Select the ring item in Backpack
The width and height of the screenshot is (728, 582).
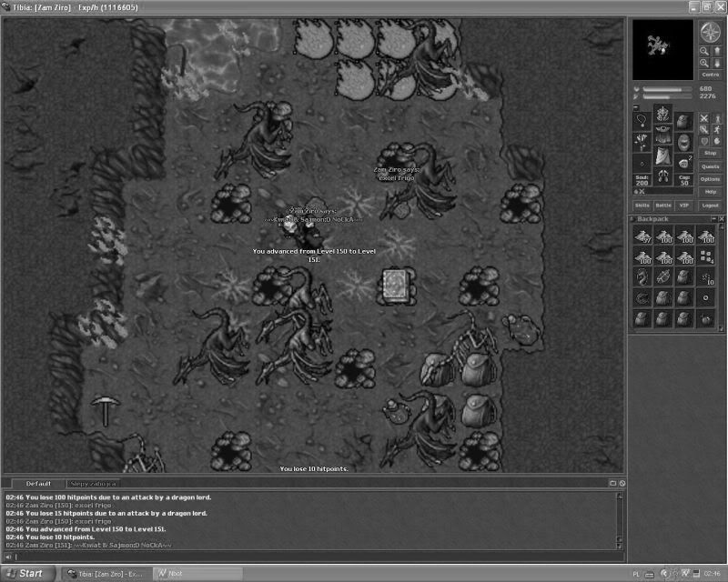point(706,298)
